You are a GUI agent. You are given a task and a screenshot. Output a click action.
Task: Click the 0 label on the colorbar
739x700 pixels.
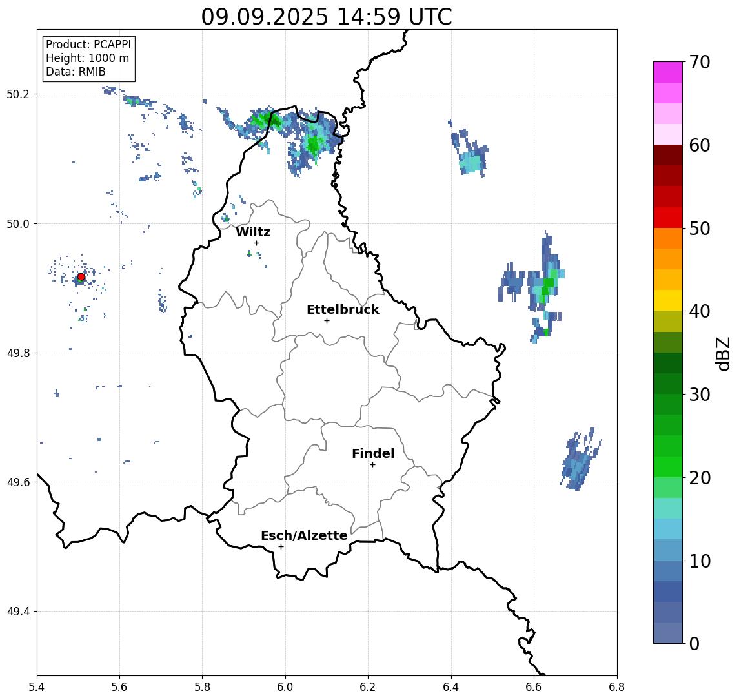pyautogui.click(x=694, y=643)
